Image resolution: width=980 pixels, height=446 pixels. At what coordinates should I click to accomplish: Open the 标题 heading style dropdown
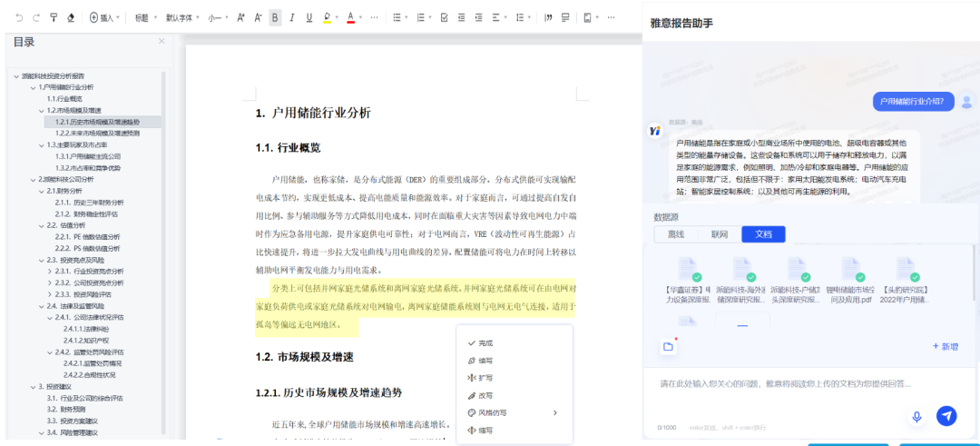(x=144, y=17)
